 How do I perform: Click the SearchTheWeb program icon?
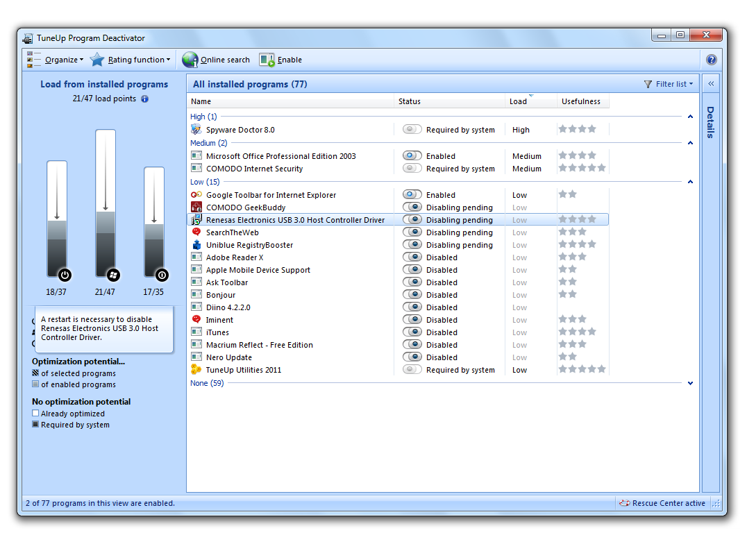196,232
